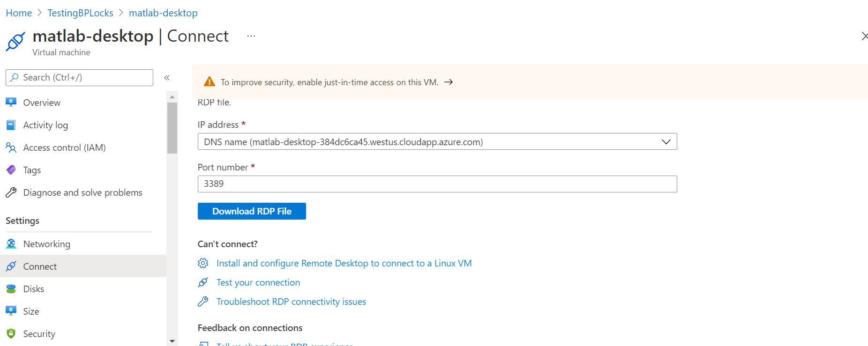Click matlab-desktop breadcrumb link
The image size is (868, 346).
click(163, 13)
